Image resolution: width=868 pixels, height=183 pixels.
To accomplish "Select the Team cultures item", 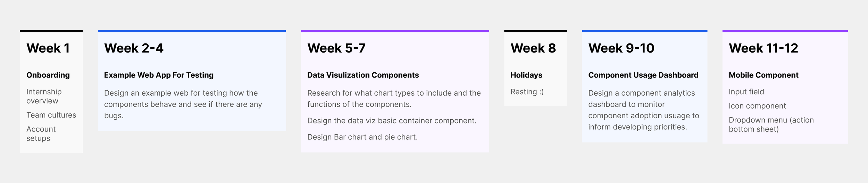I will tap(51, 115).
